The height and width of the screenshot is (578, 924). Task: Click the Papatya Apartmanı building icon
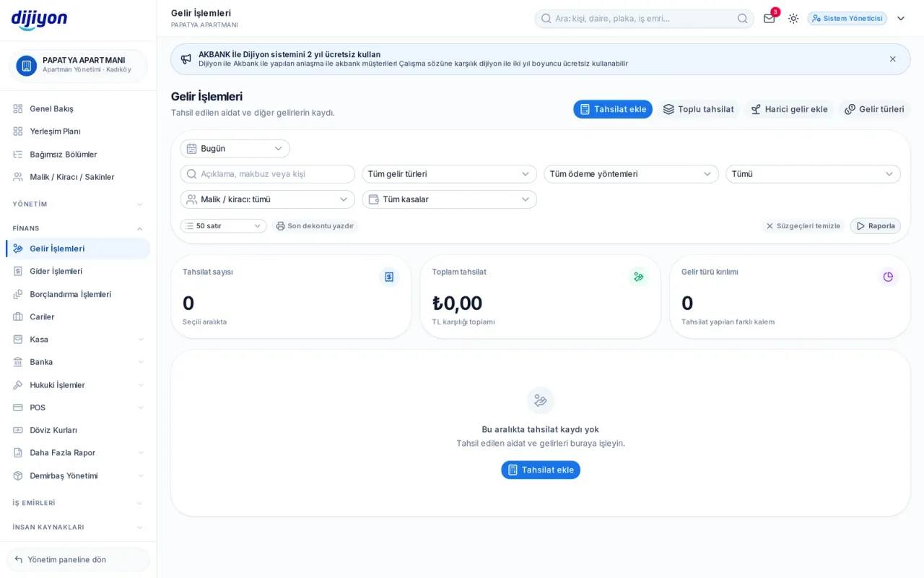point(27,66)
